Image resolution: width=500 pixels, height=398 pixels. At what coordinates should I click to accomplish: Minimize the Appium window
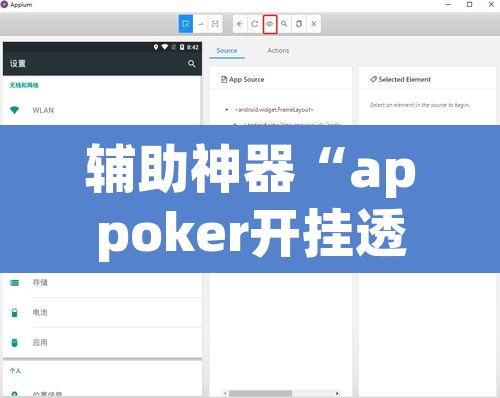[x=448, y=5]
